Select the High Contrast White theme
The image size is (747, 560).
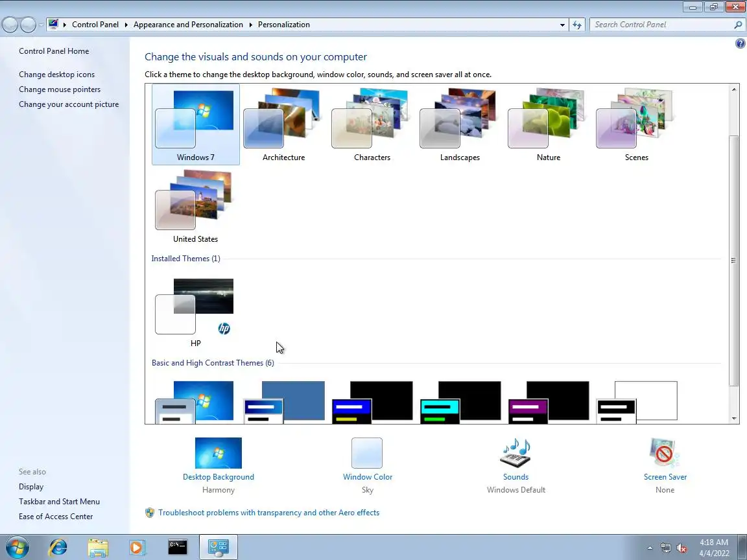(x=637, y=401)
